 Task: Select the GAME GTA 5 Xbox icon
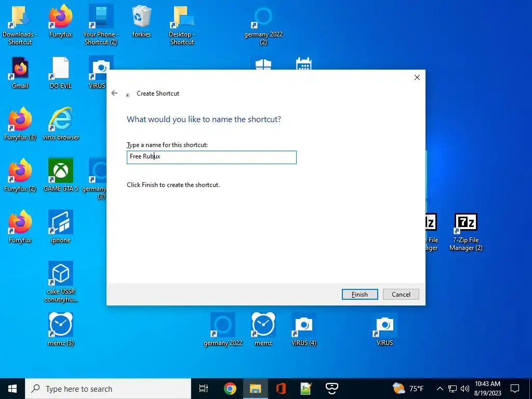(61, 176)
